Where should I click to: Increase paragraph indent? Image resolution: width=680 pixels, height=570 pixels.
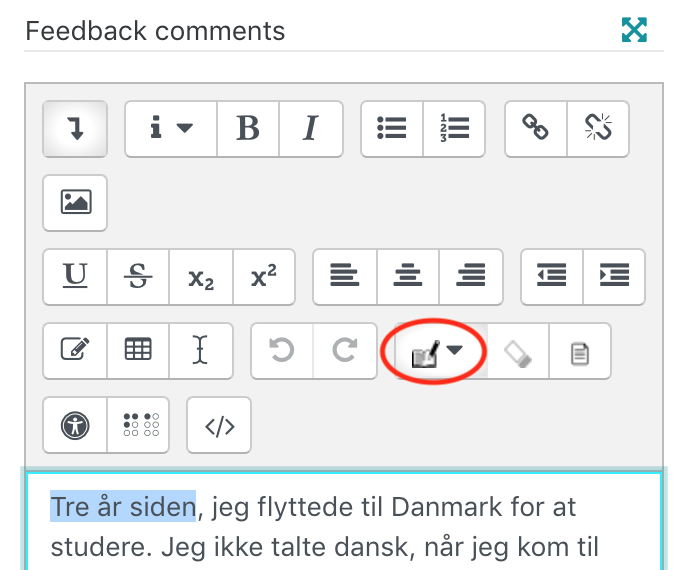pos(614,277)
